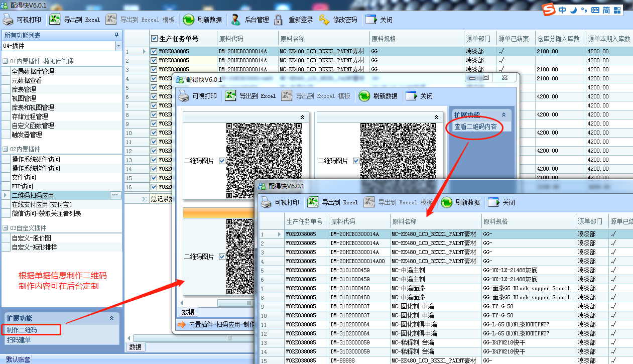The image size is (633, 364).
Task: Click the 扫码建单 link
Action: pyautogui.click(x=19, y=340)
